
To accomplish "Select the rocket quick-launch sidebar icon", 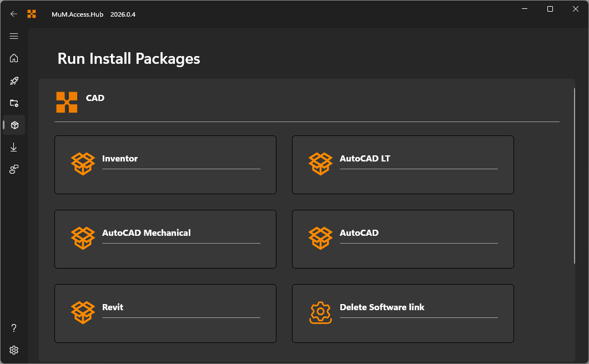I will 14,80.
